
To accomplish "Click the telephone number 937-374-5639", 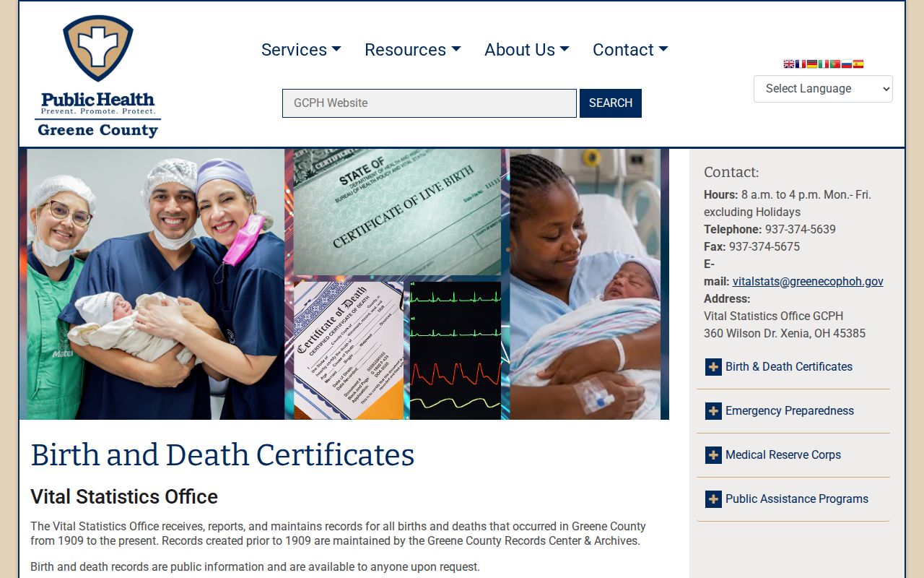I will [x=801, y=230].
